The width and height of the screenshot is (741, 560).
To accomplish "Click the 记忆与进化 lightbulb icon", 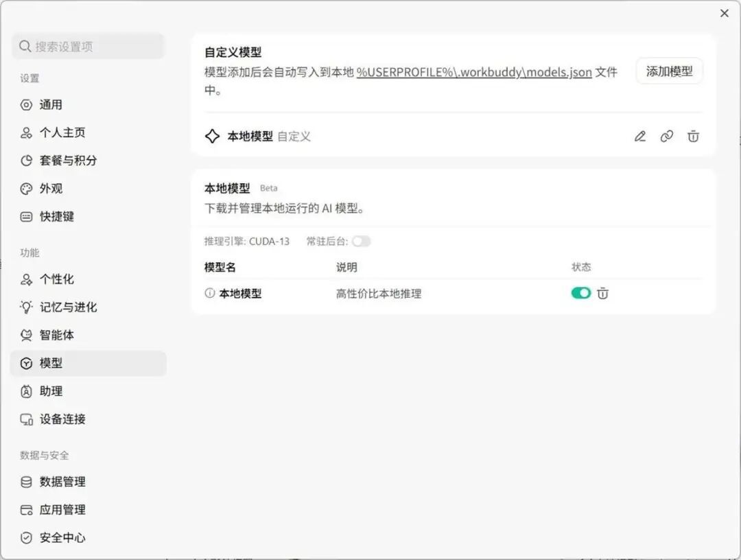I will click(26, 307).
